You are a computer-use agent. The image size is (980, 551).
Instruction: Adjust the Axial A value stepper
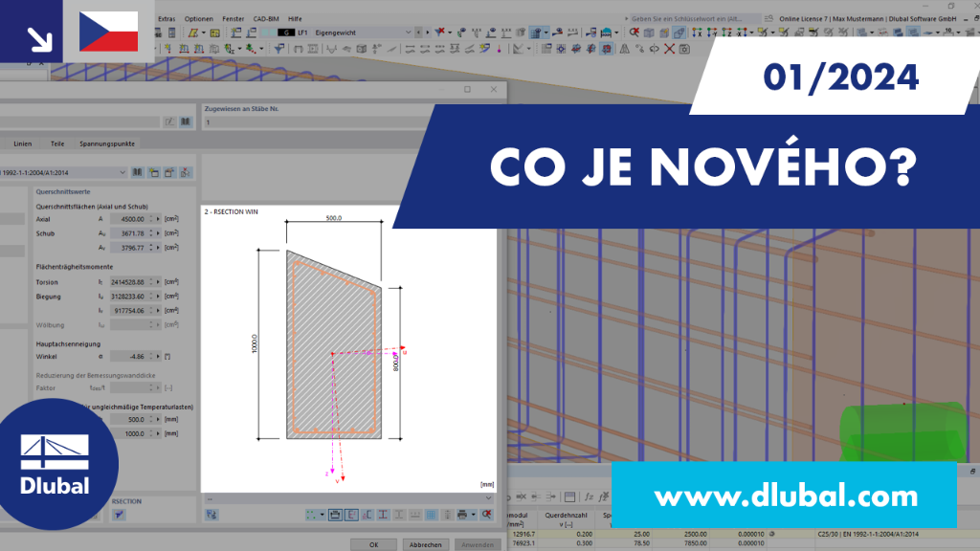point(150,219)
